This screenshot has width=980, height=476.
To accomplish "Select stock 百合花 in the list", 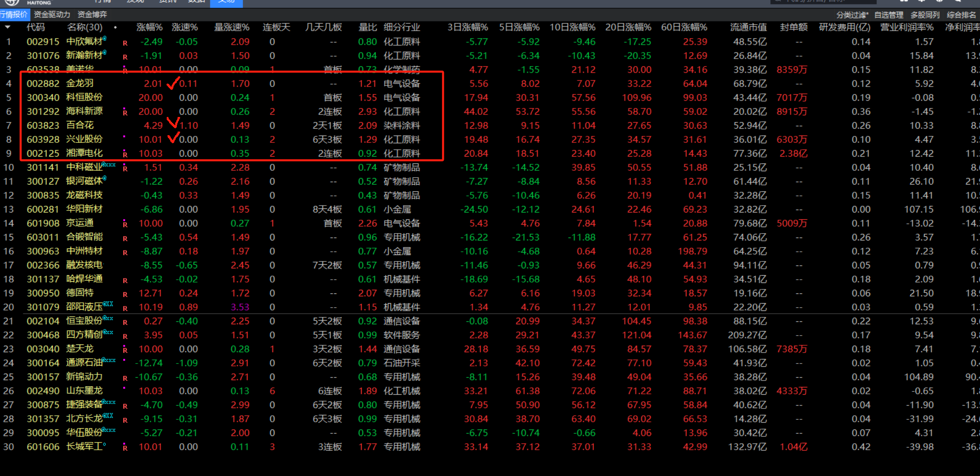I will click(80, 125).
